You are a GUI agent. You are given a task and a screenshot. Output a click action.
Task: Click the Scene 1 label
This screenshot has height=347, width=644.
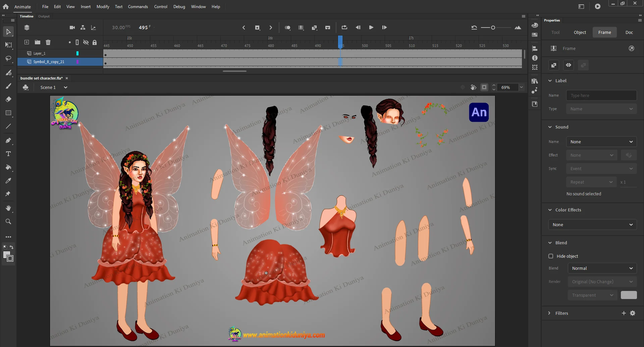coord(48,87)
